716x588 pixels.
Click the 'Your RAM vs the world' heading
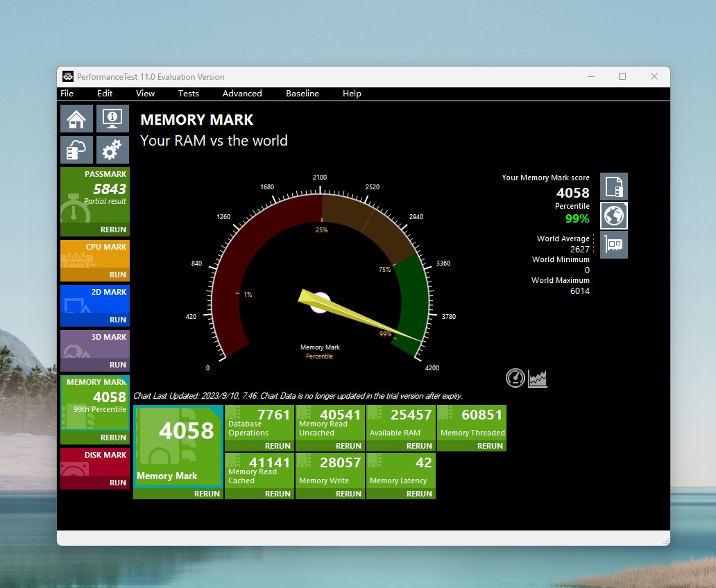coord(214,141)
